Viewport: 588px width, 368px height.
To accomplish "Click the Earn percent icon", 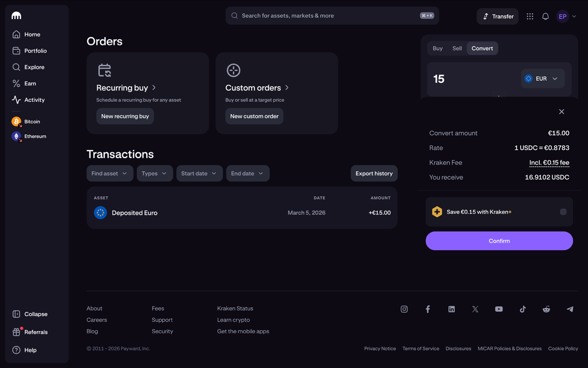I will (16, 84).
